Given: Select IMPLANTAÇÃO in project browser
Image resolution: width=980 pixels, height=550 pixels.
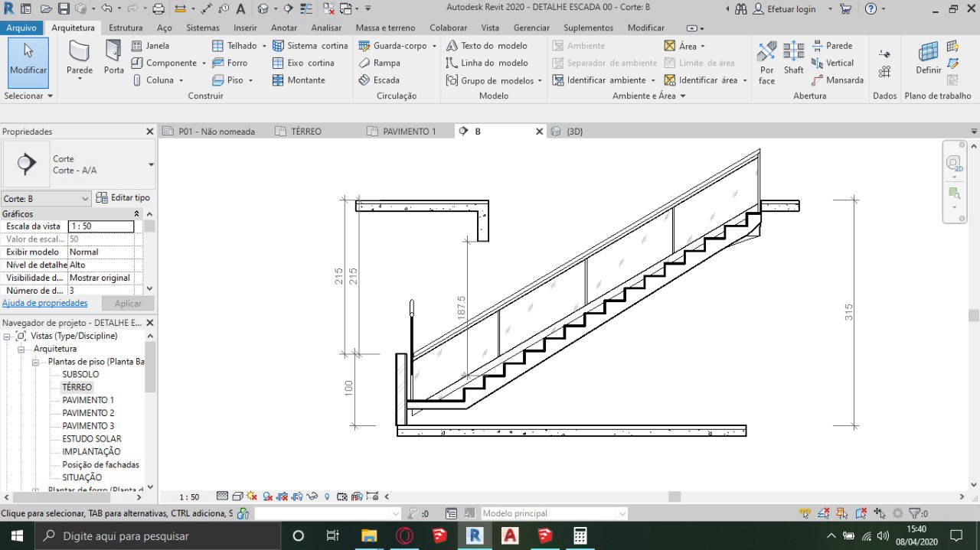Looking at the screenshot, I should coord(91,451).
